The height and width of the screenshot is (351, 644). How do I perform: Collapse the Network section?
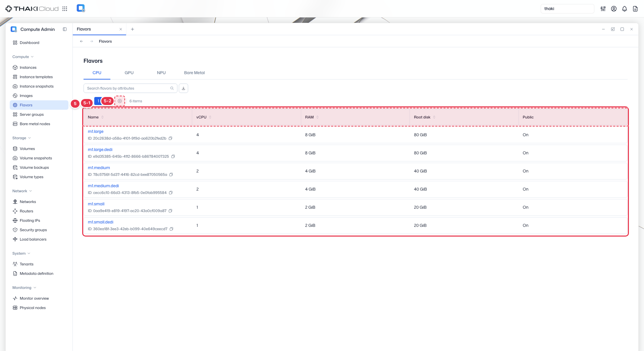coord(22,191)
